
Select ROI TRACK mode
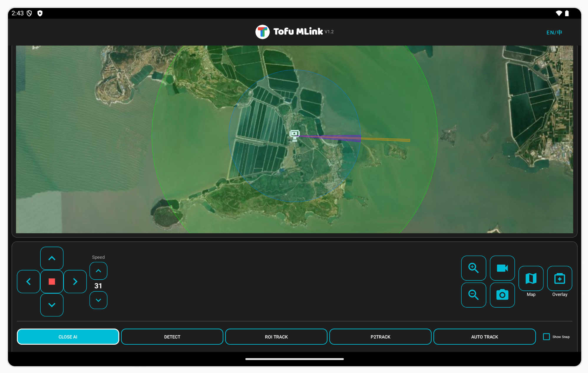click(276, 337)
